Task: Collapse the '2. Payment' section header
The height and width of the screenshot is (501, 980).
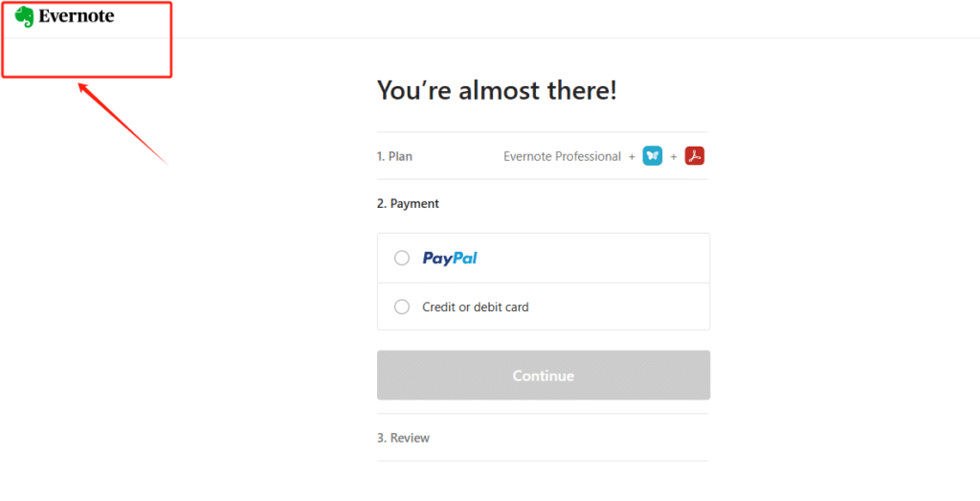Action: (409, 203)
